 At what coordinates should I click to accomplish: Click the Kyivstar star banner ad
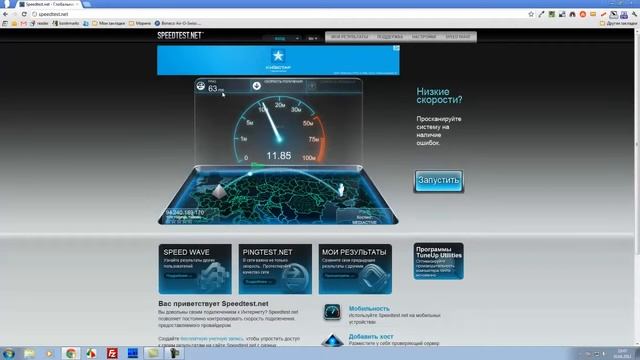[x=278, y=60]
